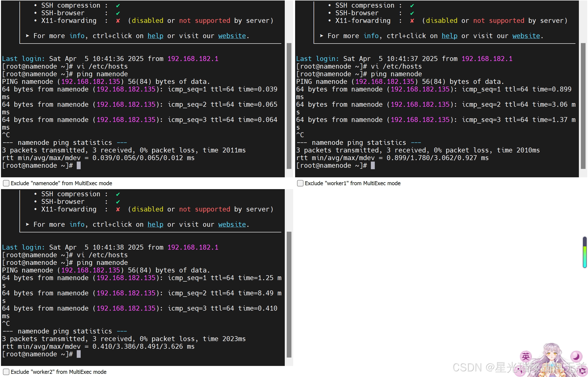
Task: Click the punctuation mode bubble icon
Action: (x=520, y=371)
